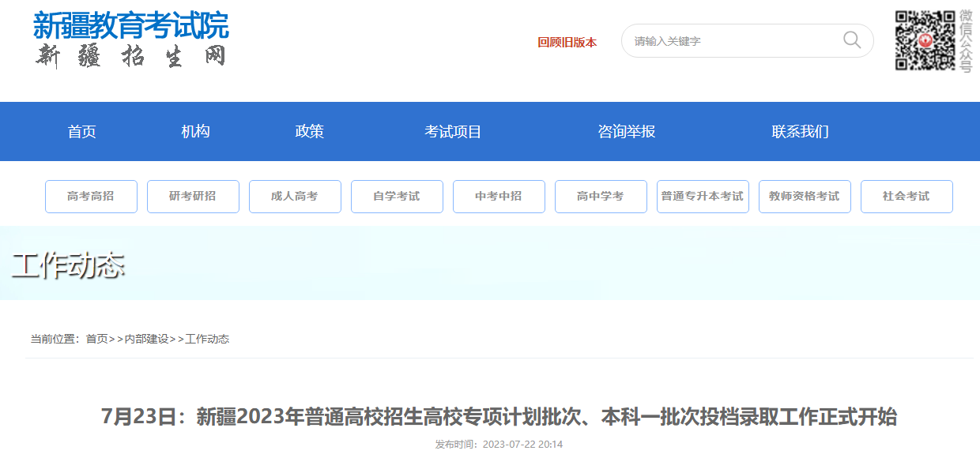Select the 高考高招 category button
The width and height of the screenshot is (980, 458).
[x=91, y=197]
